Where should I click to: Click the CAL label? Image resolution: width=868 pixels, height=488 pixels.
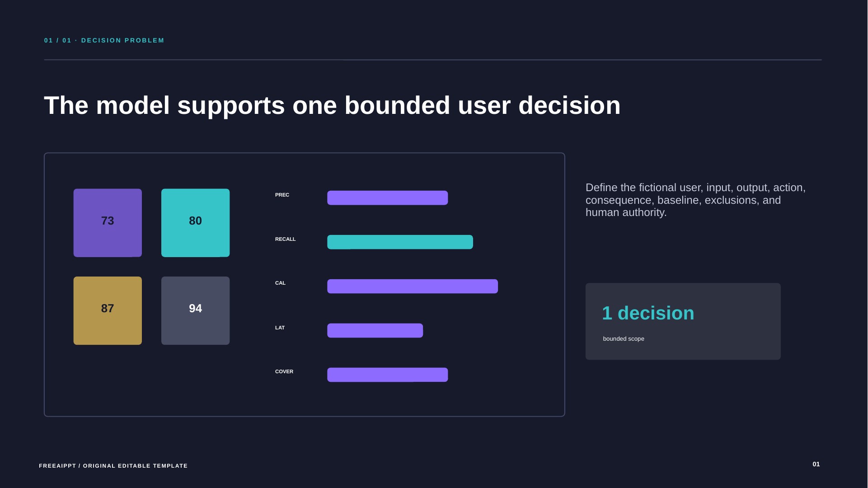tap(280, 283)
